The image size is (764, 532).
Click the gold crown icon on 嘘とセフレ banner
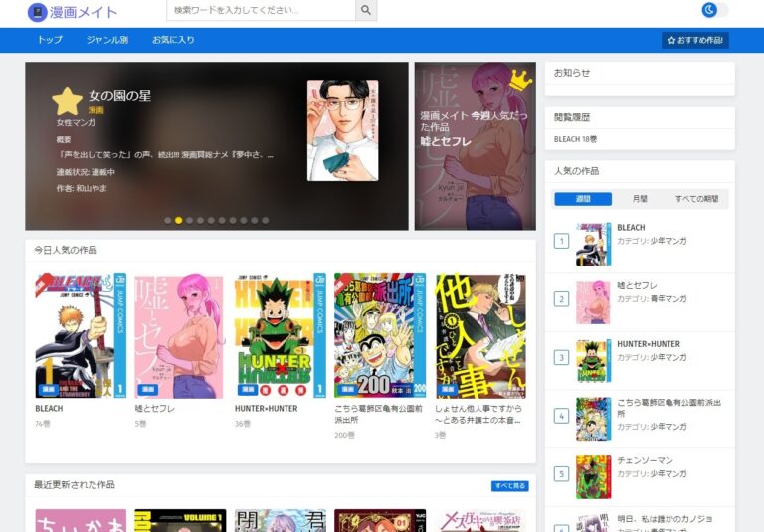pos(519,79)
